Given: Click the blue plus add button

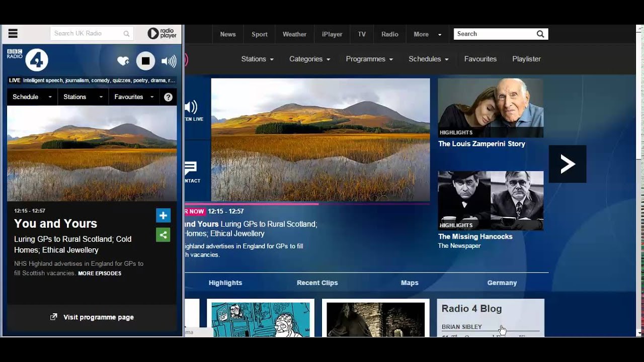Looking at the screenshot, I should pyautogui.click(x=163, y=216).
